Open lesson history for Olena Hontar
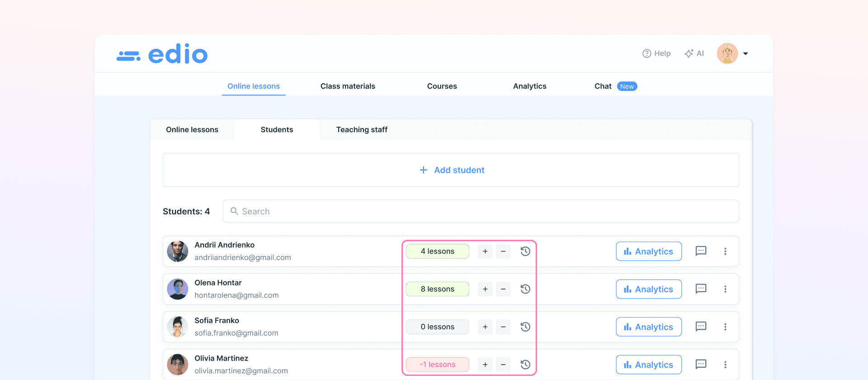 [525, 289]
